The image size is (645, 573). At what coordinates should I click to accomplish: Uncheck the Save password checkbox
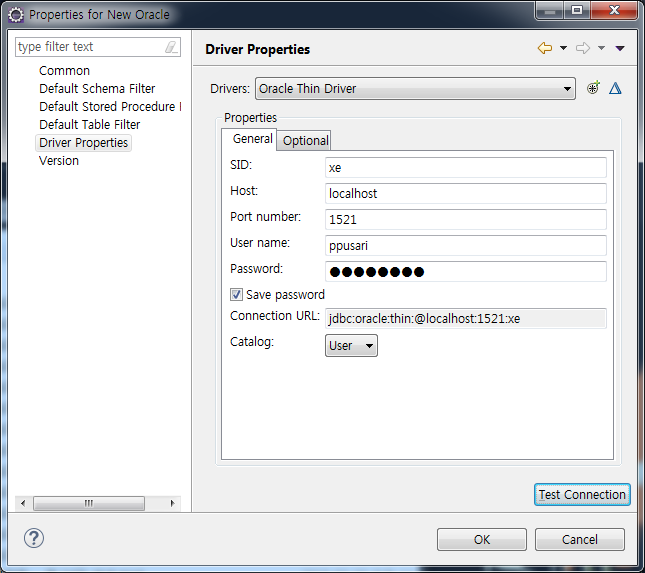click(236, 295)
